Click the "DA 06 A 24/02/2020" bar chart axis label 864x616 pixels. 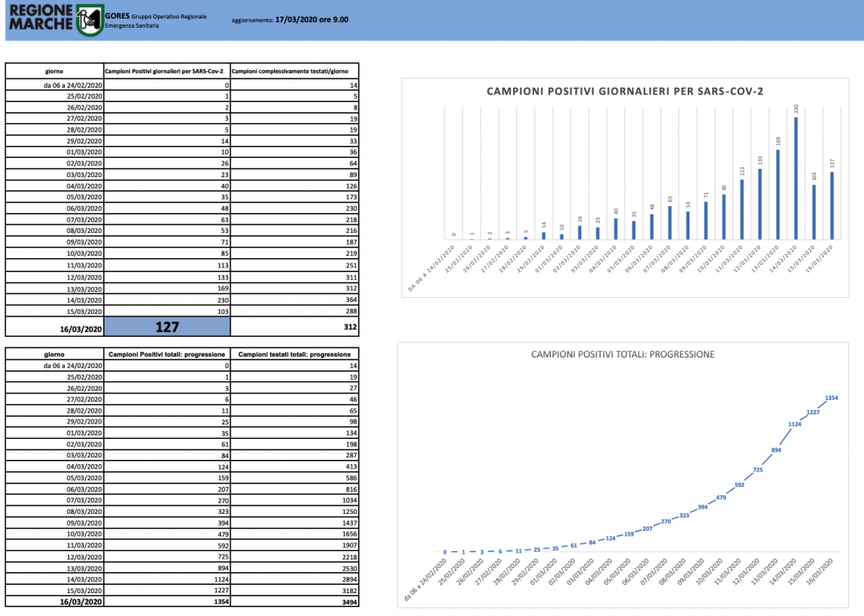[x=431, y=268]
